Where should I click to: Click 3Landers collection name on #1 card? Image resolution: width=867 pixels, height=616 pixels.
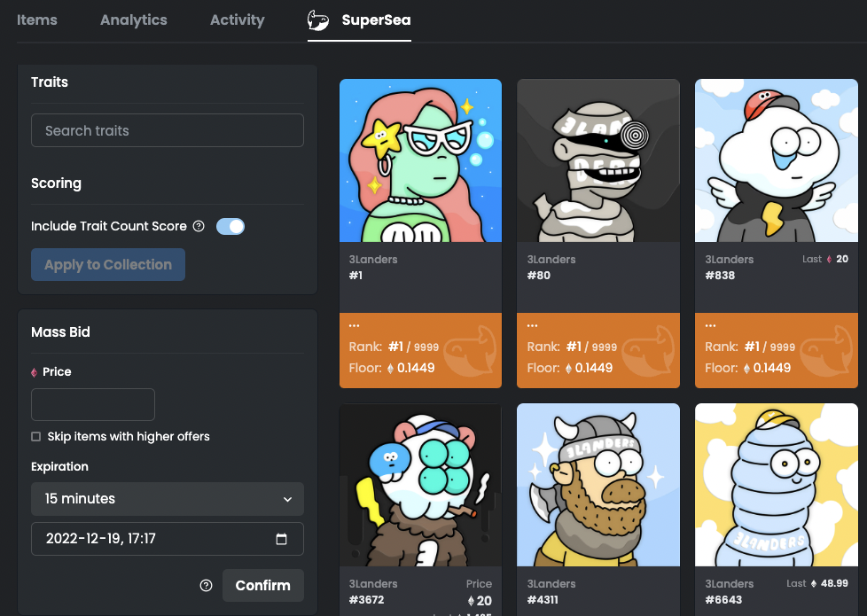(373, 260)
